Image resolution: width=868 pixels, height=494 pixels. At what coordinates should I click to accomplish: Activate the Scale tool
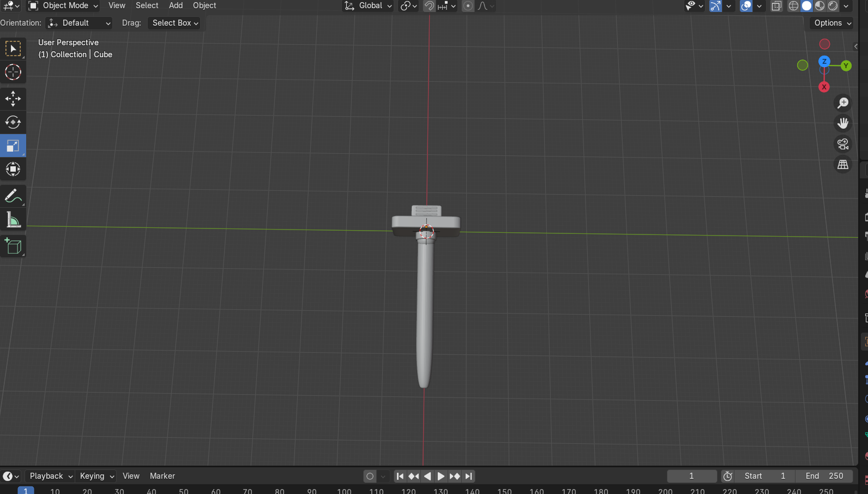tap(13, 146)
